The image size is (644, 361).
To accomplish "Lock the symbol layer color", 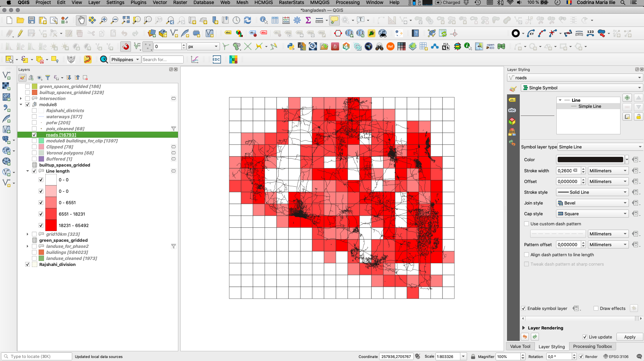I will point(638,117).
